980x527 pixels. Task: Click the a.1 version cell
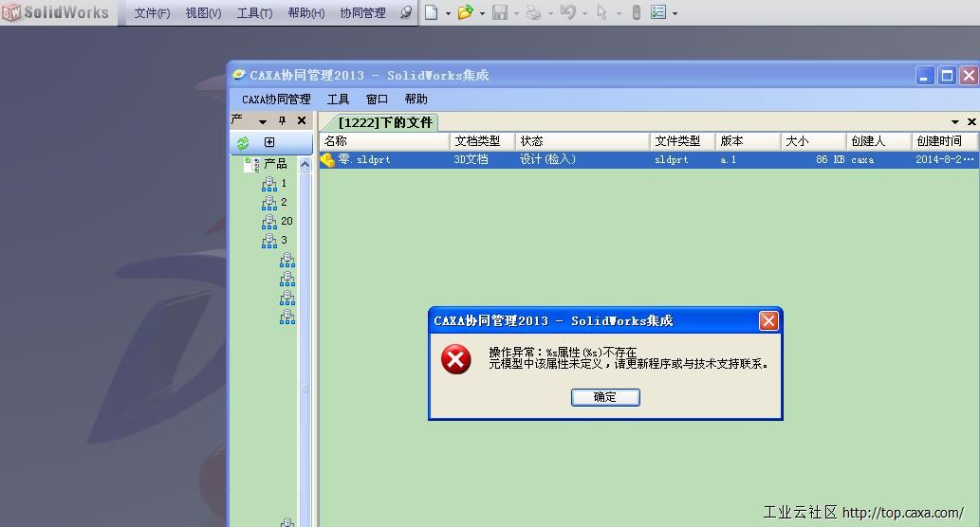pyautogui.click(x=729, y=160)
